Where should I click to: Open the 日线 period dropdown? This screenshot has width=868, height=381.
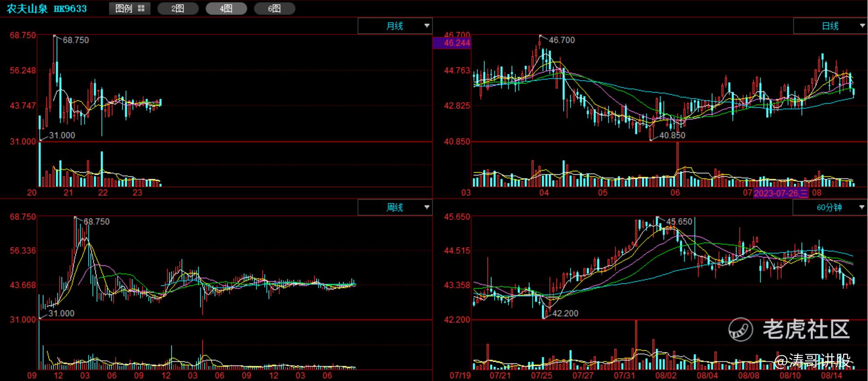[830, 26]
